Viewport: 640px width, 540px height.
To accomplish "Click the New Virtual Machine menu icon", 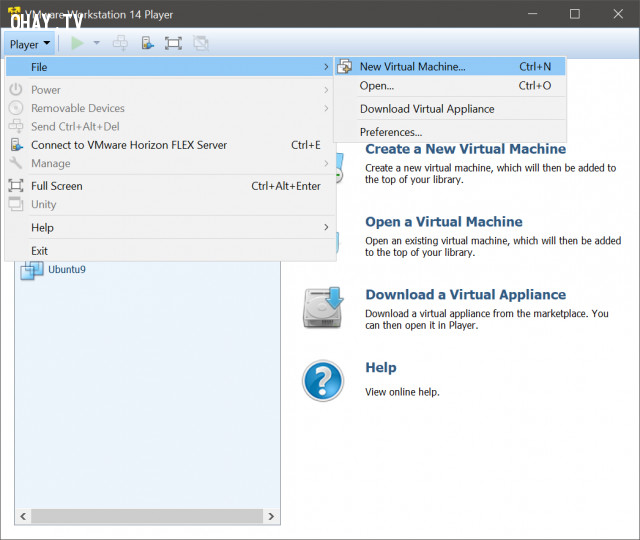I will pos(345,67).
